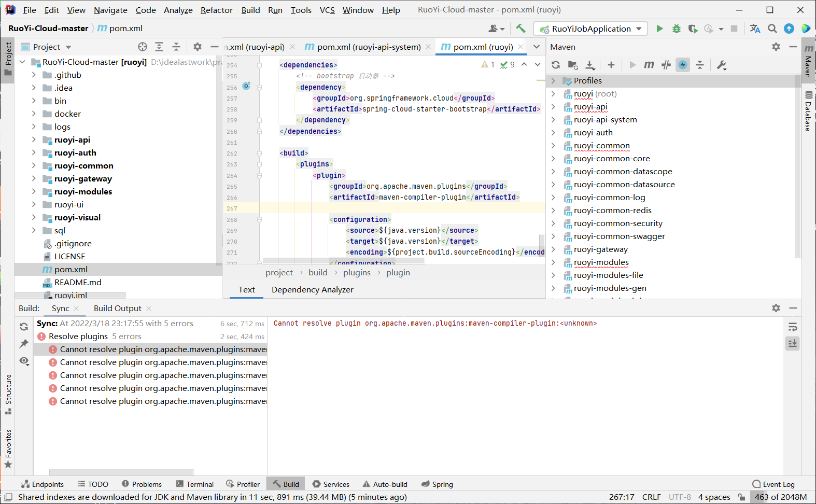816x504 pixels.
Task: Open the Refactor menu
Action: (216, 10)
